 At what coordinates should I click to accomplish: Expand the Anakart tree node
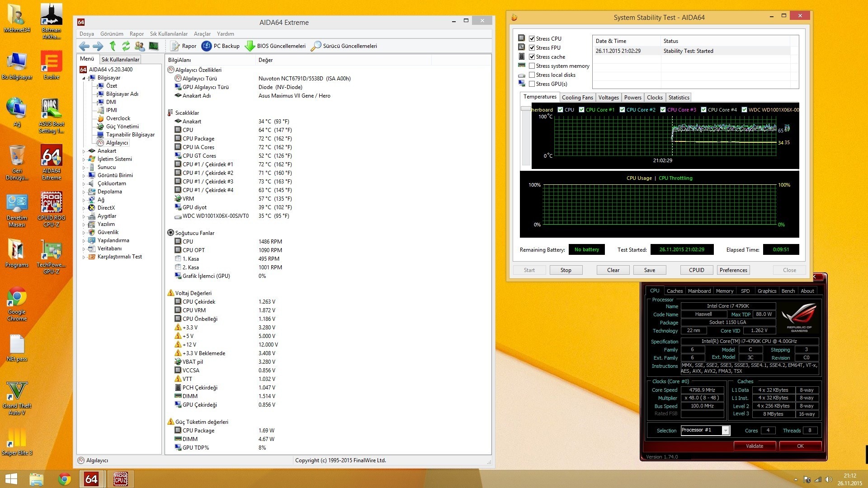pos(84,151)
